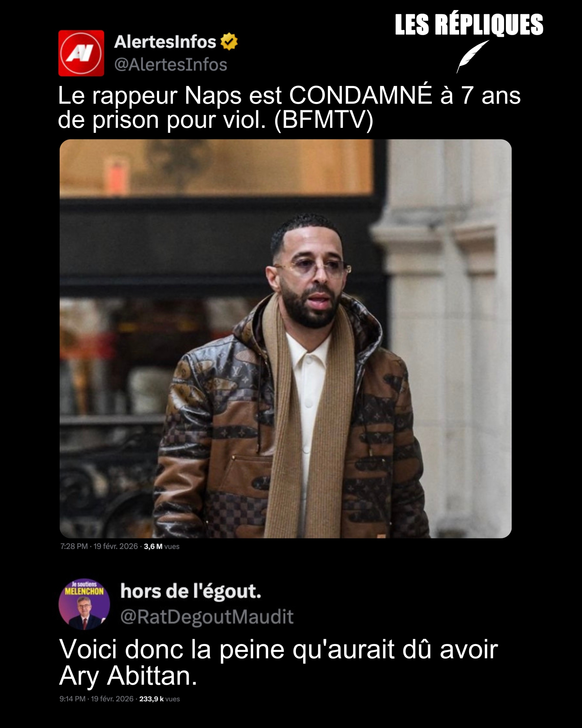Click the 19 févr. 2026 date on reply

(x=112, y=699)
